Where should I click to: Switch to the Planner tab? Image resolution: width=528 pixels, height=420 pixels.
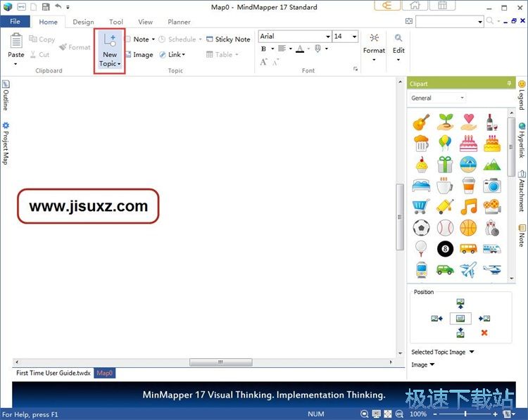click(179, 22)
